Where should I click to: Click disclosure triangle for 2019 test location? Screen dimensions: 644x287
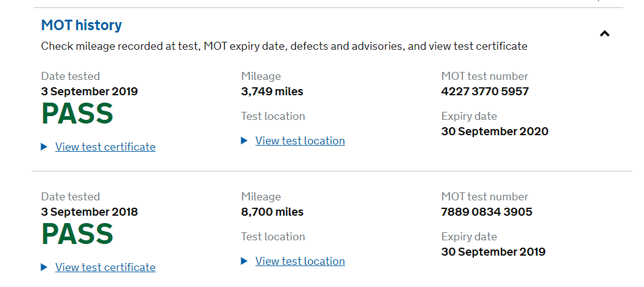(244, 141)
